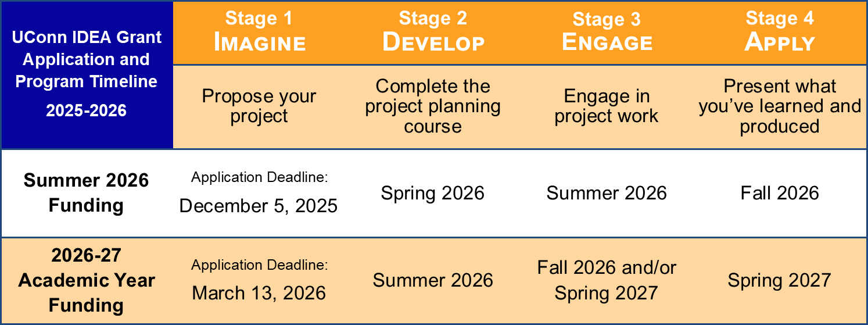
Task: Click Summer 2026 in the Academic Year row
Action: coord(433,280)
